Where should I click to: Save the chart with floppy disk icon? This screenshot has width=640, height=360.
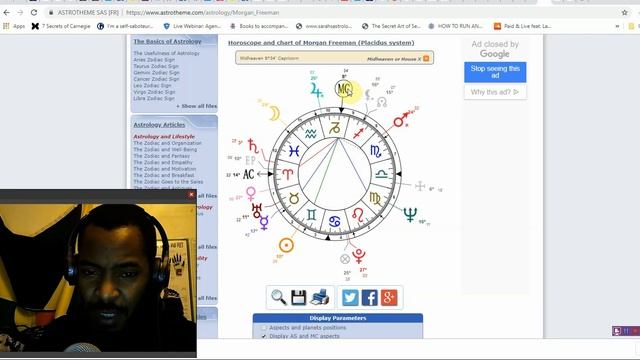298,298
